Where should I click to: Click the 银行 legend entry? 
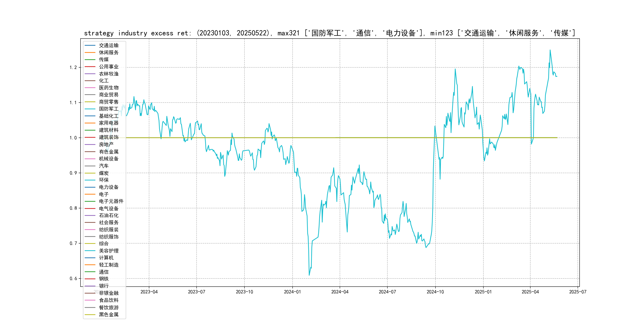[x=104, y=286]
